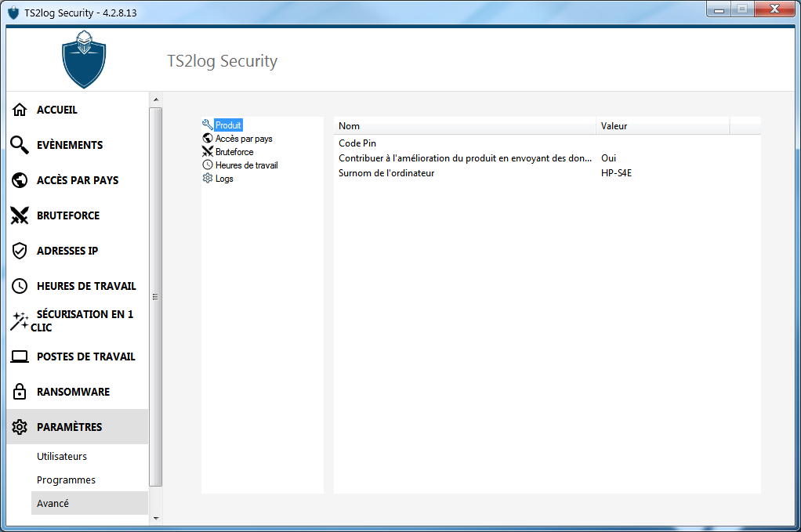
Task: Click the globe icon beside tree Accès par pays
Action: tap(208, 139)
